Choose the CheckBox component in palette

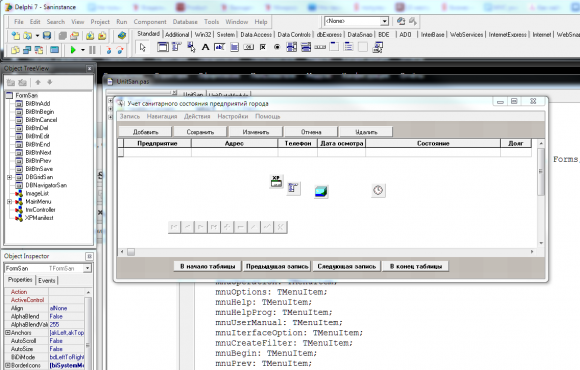coord(263,47)
